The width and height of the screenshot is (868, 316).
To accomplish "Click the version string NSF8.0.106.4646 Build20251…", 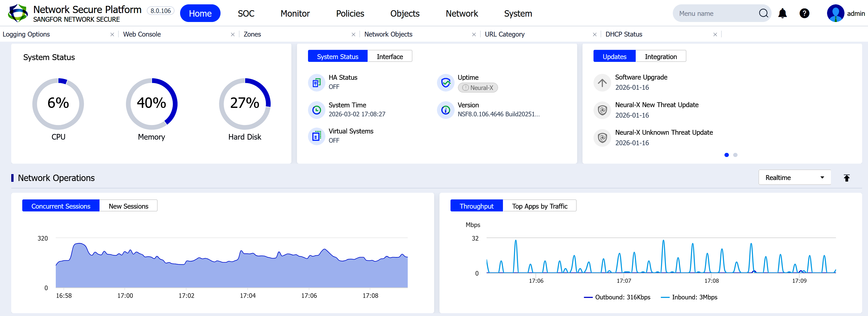I will click(498, 114).
